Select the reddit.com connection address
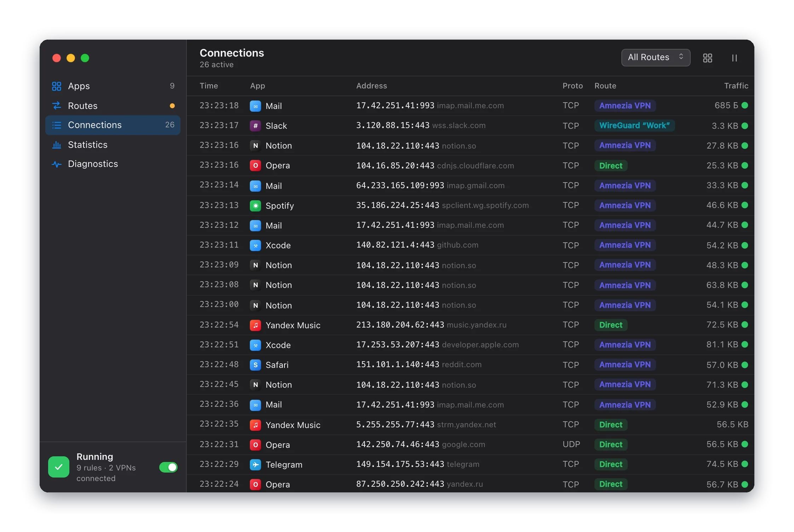The image size is (794, 532). click(x=419, y=365)
